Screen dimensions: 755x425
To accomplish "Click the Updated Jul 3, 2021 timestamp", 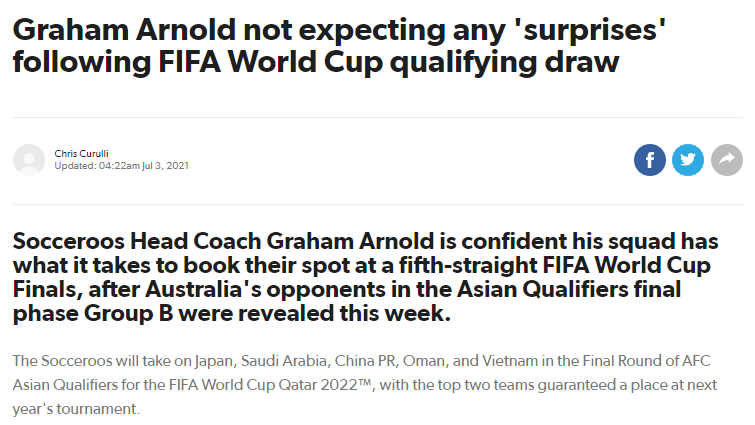I will click(121, 166).
